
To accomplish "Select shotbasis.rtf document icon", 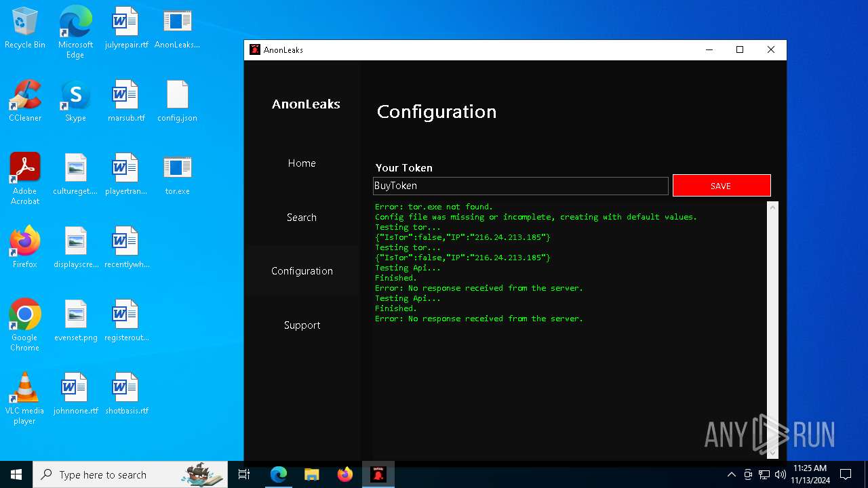I will click(126, 394).
